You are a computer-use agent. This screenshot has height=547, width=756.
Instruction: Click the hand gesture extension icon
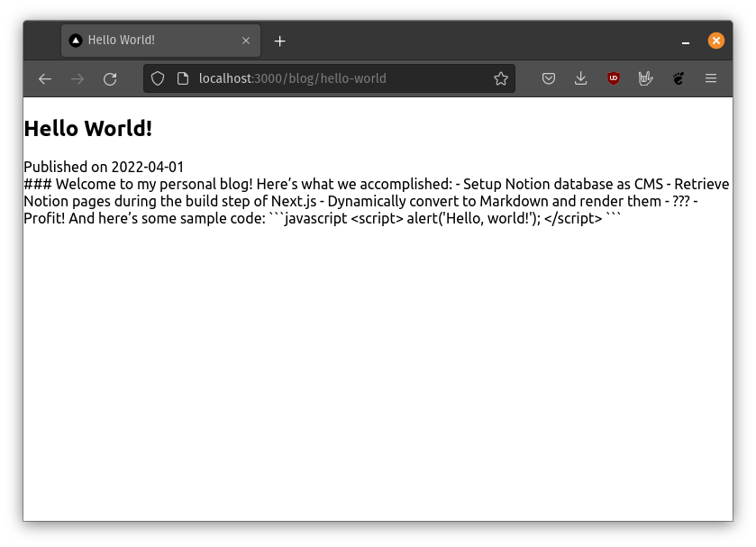(x=645, y=78)
